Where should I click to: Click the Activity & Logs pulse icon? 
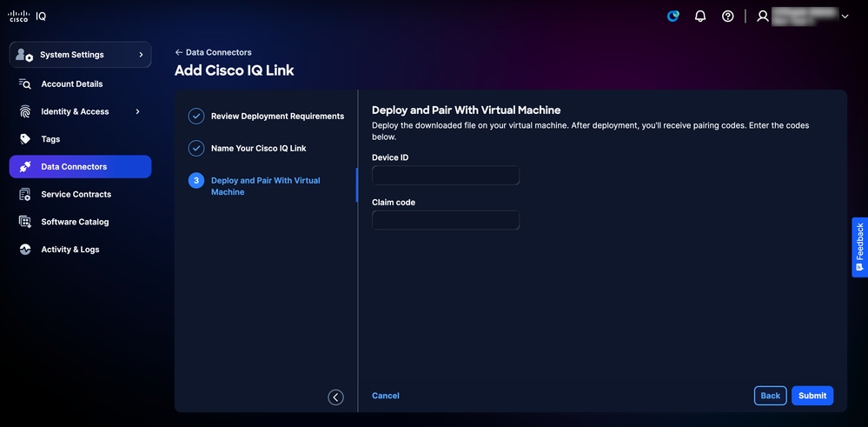click(x=25, y=250)
